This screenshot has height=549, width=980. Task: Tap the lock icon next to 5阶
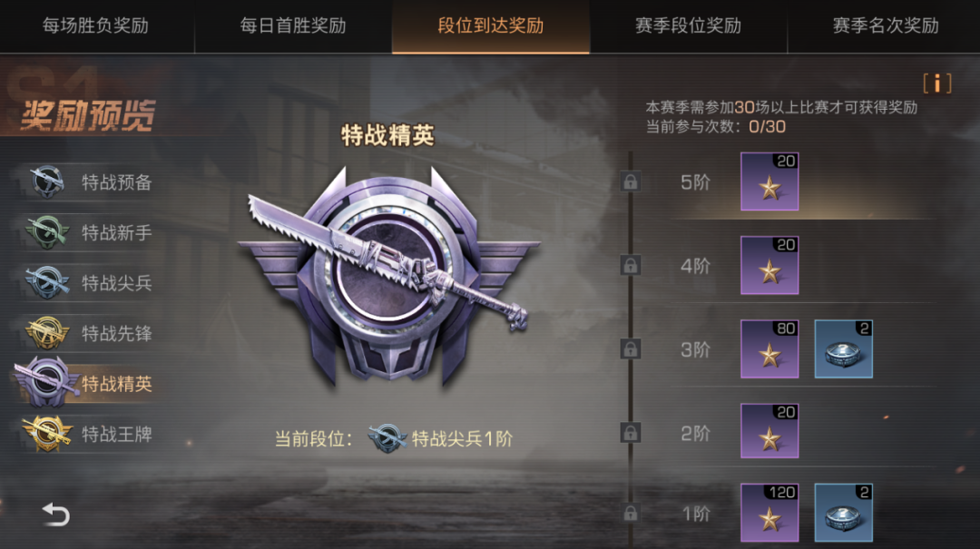click(x=630, y=182)
